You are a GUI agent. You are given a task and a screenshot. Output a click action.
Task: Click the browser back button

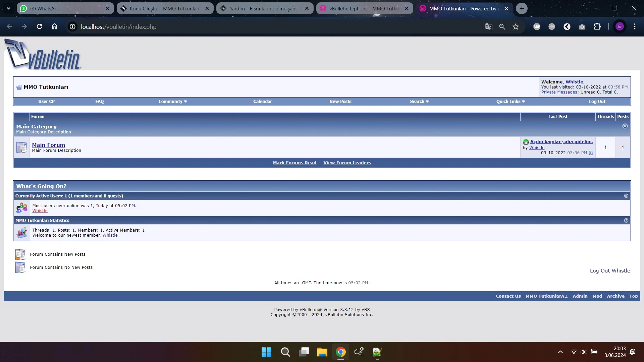tap(9, 26)
